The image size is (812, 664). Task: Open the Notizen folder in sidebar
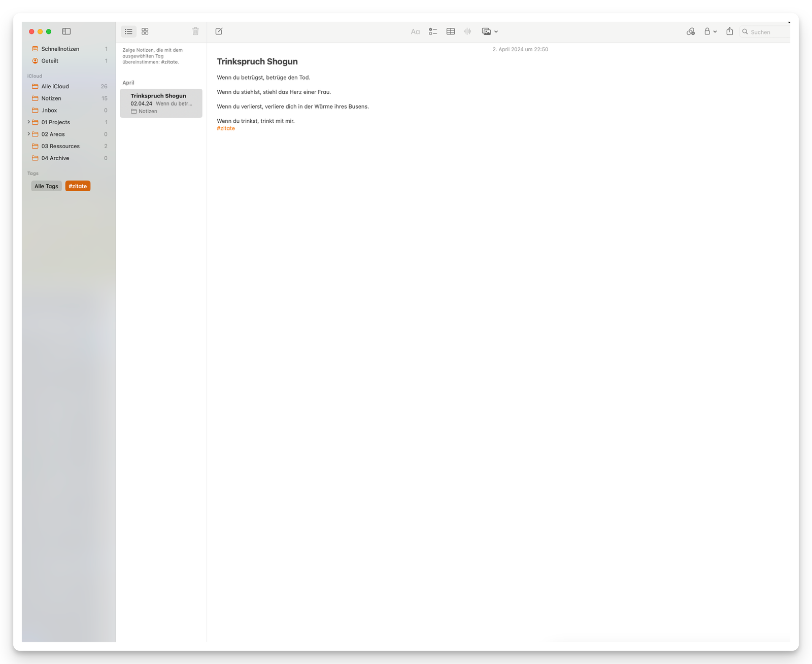51,98
